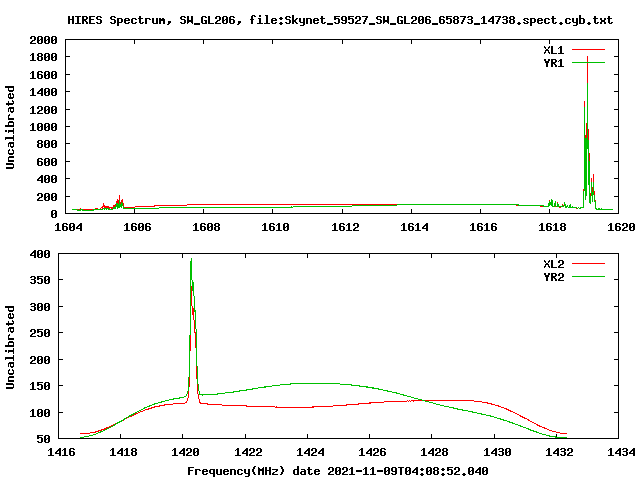Click the green YR2 legend line sample
Image resolution: width=640 pixels, height=480 pixels.
coord(588,277)
